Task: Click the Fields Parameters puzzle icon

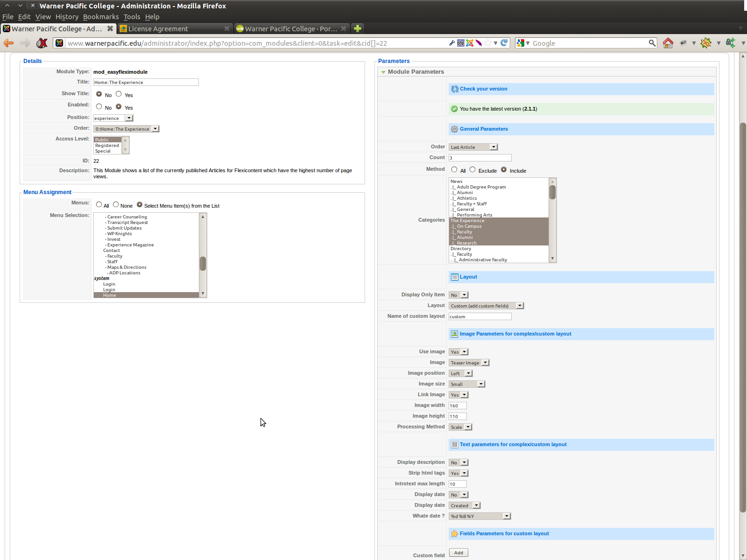Action: pos(455,534)
